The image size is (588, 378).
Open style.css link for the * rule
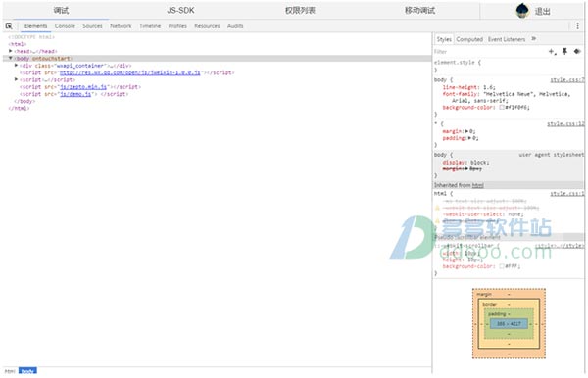pos(565,123)
